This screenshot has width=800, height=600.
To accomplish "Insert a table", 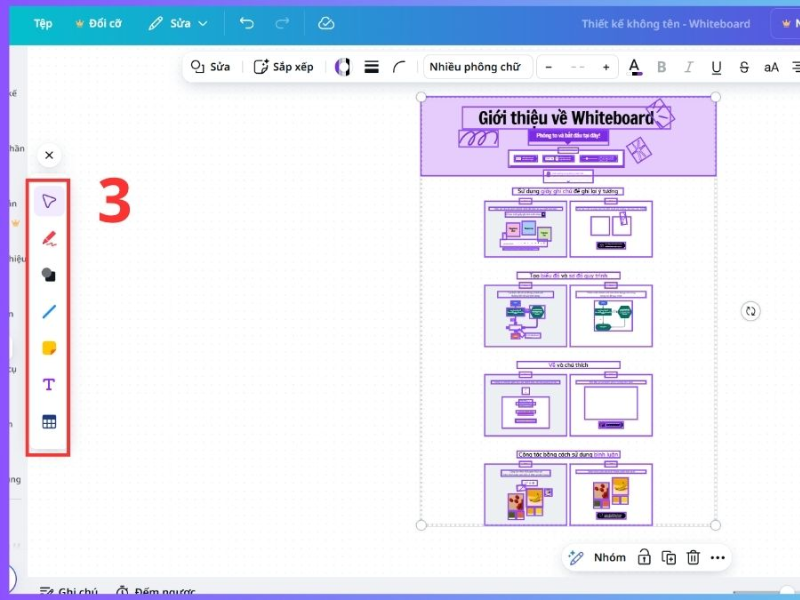I will tap(48, 422).
